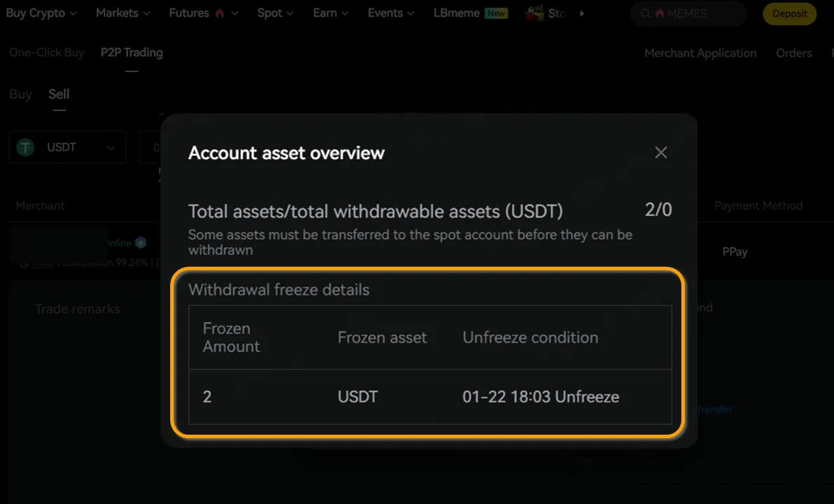This screenshot has height=504, width=834.
Task: Click the fire icon next to Futures
Action: 220,13
